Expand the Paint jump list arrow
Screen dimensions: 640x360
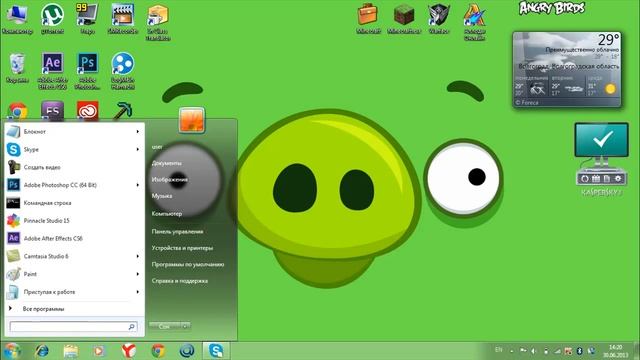pyautogui.click(x=138, y=274)
